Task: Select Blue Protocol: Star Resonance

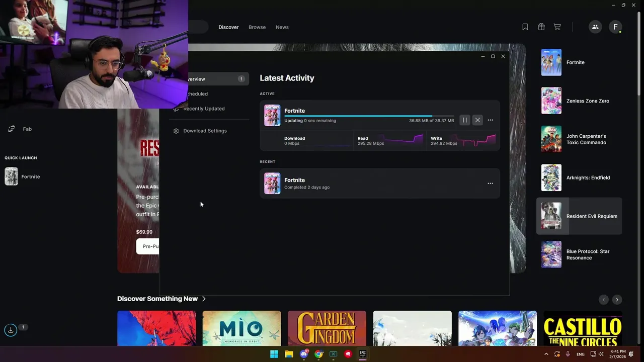Action: click(x=579, y=254)
